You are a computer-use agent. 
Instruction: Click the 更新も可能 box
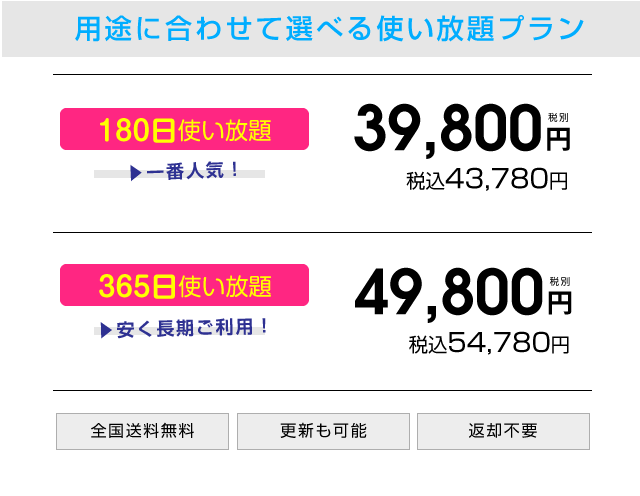pyautogui.click(x=323, y=431)
